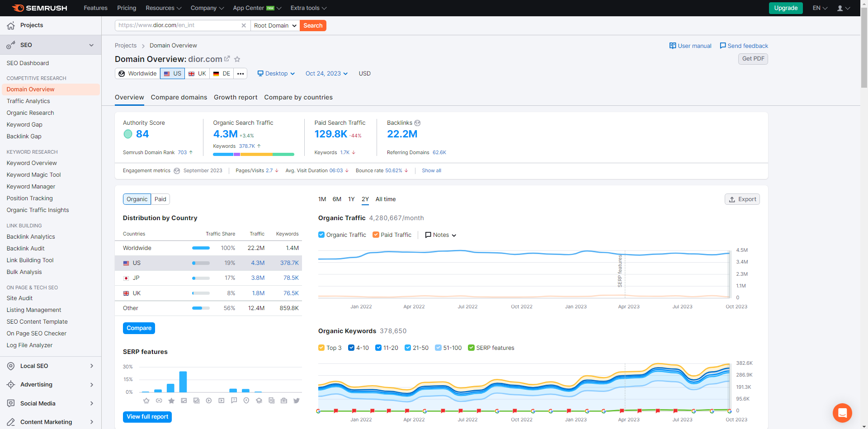Favorite the domain with star icon

pos(237,59)
